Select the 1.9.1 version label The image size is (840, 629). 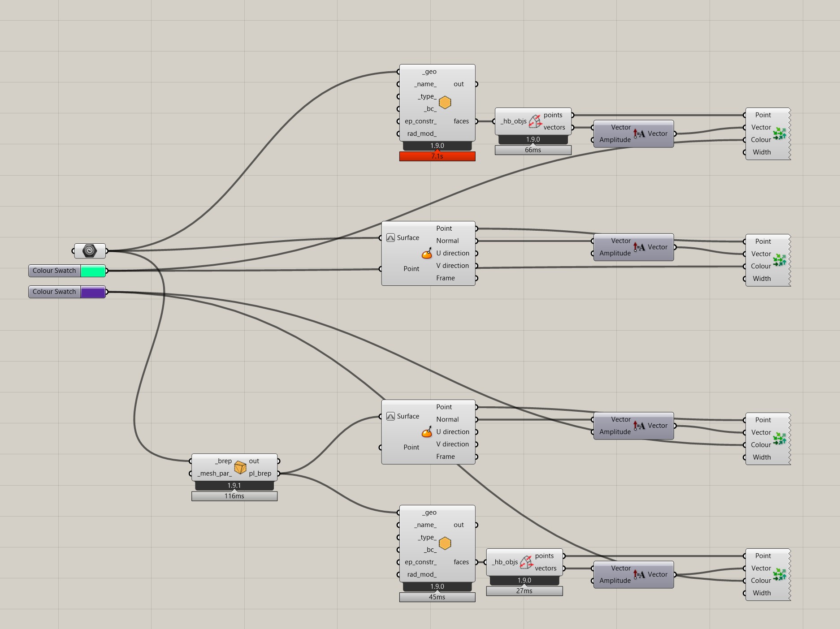(234, 486)
